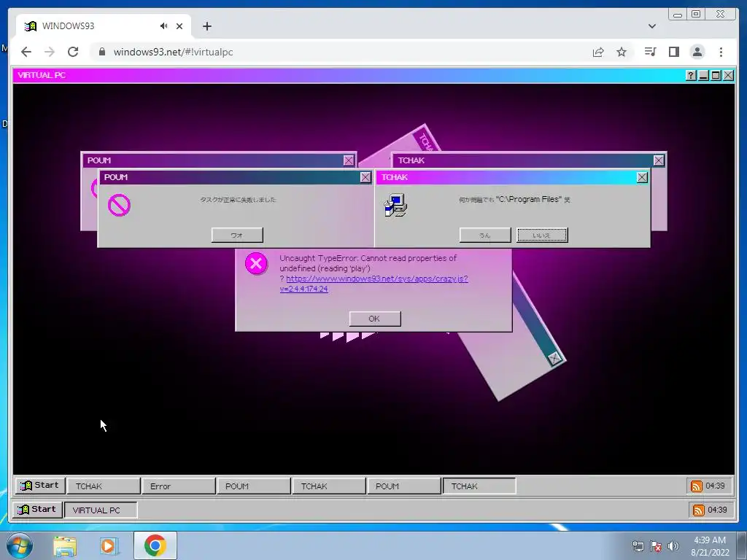747x560 pixels.
Task: Open the inner Windows93 Start button
Action: point(39,485)
